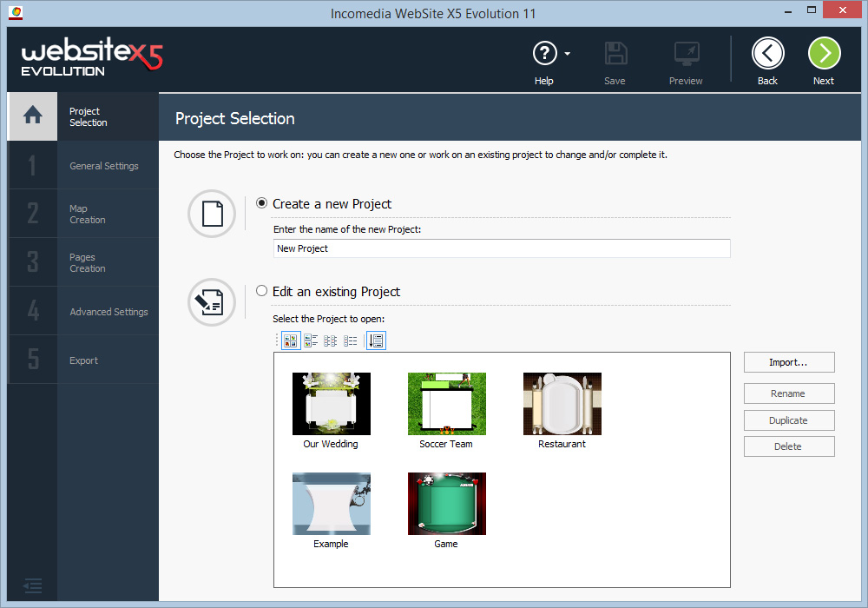Switch to compact list view
The image size is (868, 608).
pos(350,340)
